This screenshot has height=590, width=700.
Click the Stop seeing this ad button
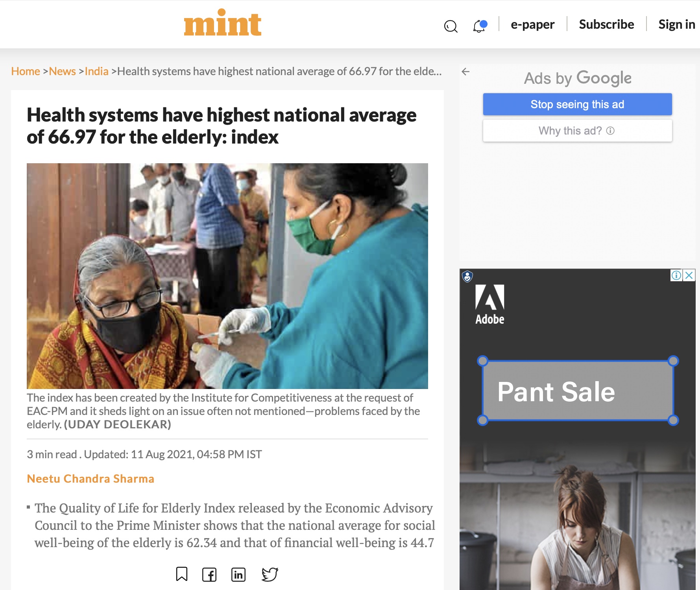[577, 104]
